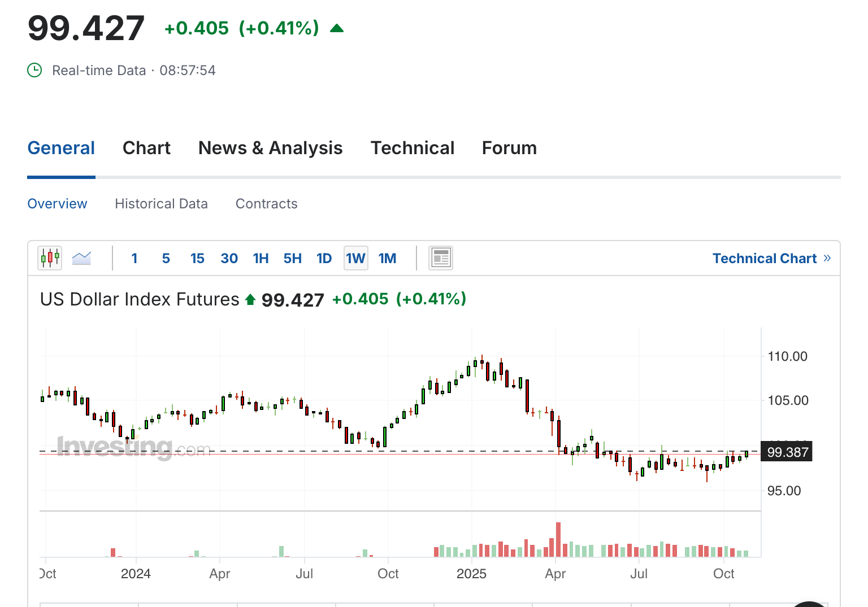Open the news overlay icon in chart toolbar
Viewport: 868px width, 607px height.
click(x=440, y=259)
